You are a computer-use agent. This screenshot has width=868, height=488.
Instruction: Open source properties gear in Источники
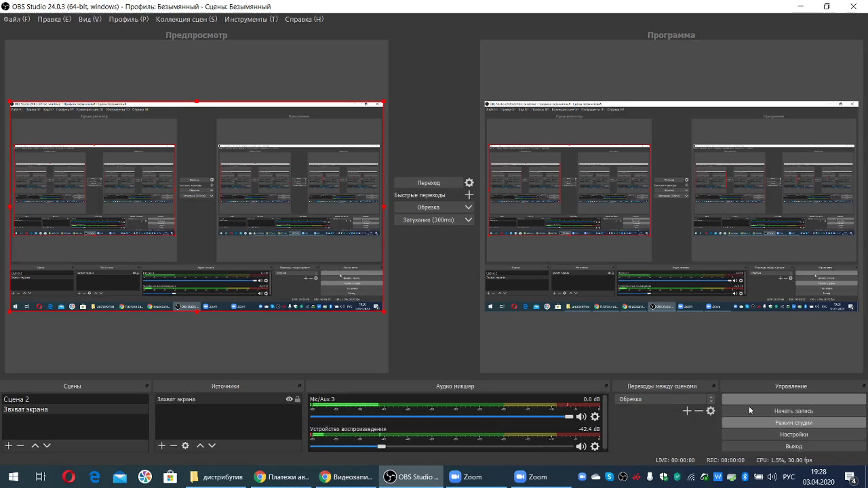tap(185, 446)
